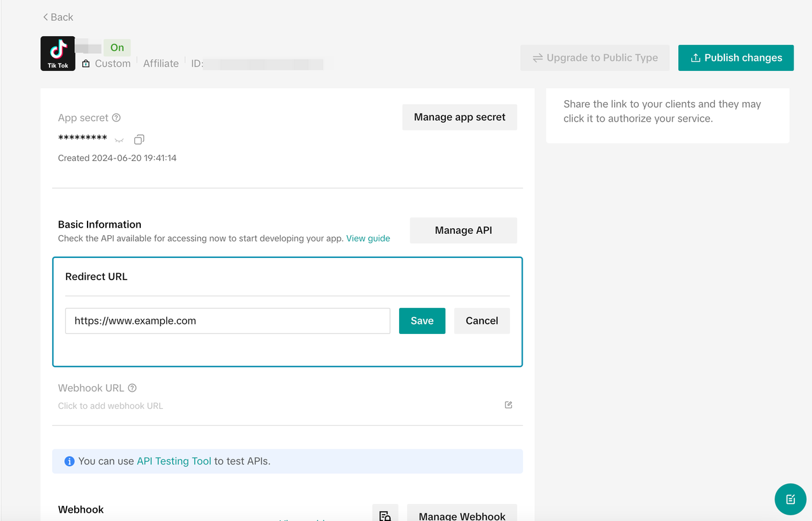The image size is (812, 521).
Task: Publish changes to the app
Action: click(x=736, y=58)
